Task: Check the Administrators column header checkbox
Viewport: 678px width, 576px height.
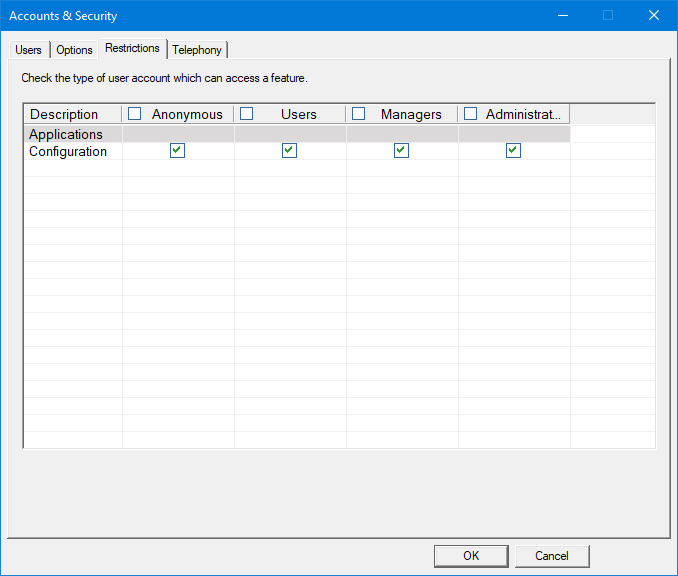Action: pos(471,114)
